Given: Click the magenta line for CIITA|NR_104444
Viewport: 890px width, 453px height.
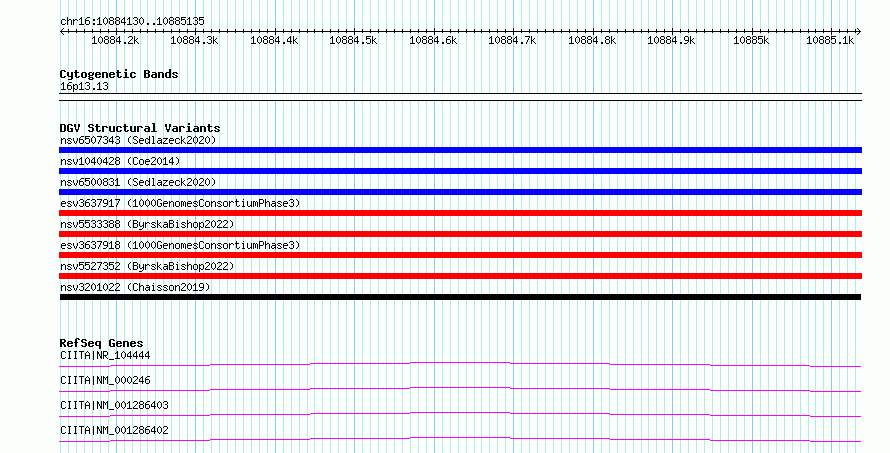Looking at the screenshot, I should point(460,364).
